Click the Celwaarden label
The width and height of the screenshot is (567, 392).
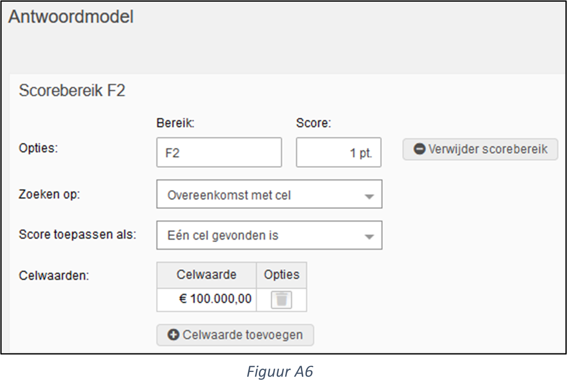[54, 276]
